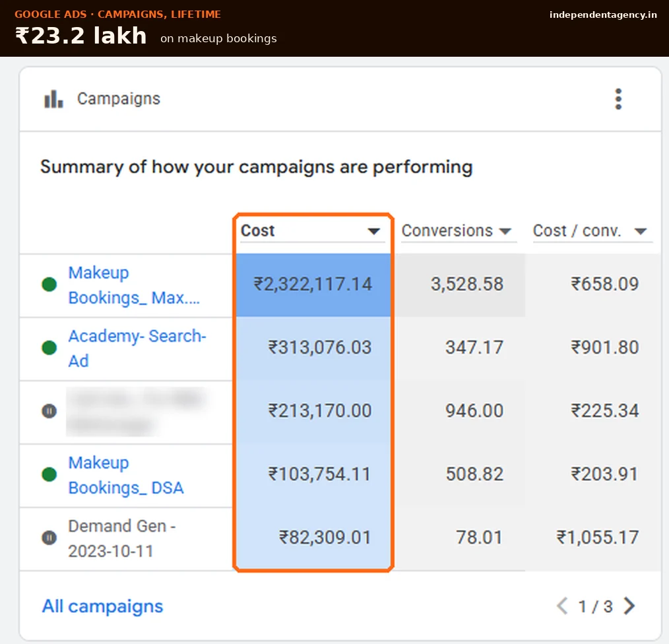Open Demand Gen - 2023-10-11 campaign
The image size is (669, 644).
(122, 538)
